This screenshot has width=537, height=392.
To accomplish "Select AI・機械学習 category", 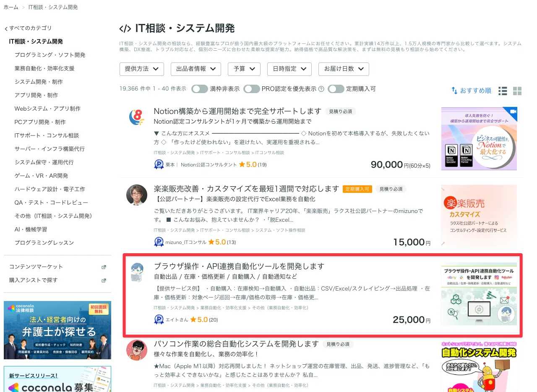I will click(31, 229).
